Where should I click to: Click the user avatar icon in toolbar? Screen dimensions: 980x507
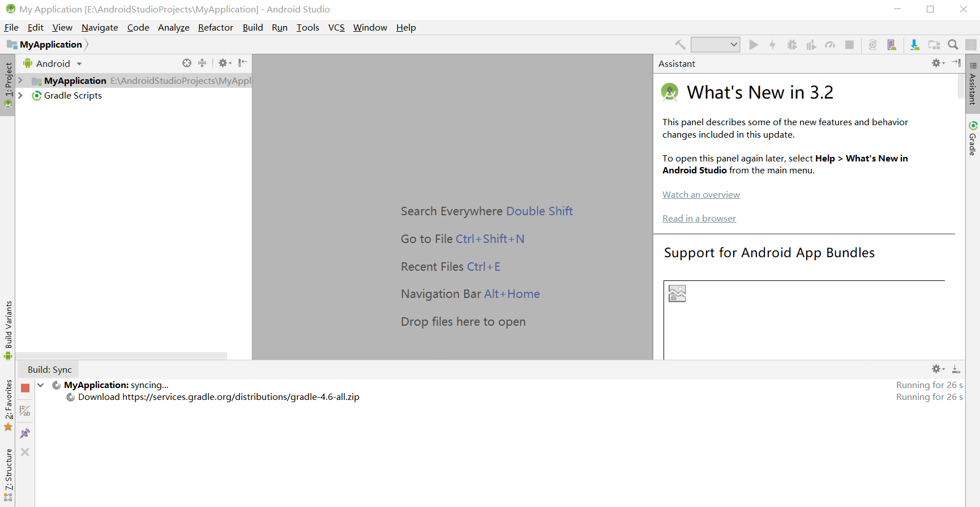click(x=972, y=45)
